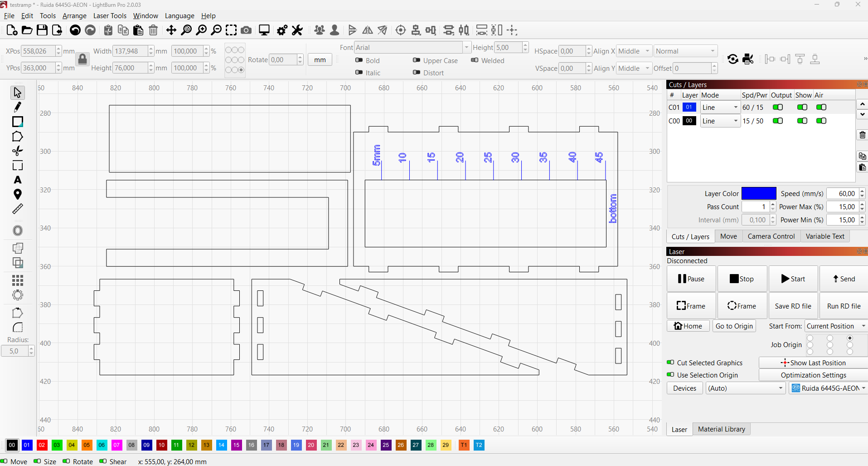Open the Laser Tools menu
Viewport: 868px width, 466px height.
pyautogui.click(x=110, y=16)
